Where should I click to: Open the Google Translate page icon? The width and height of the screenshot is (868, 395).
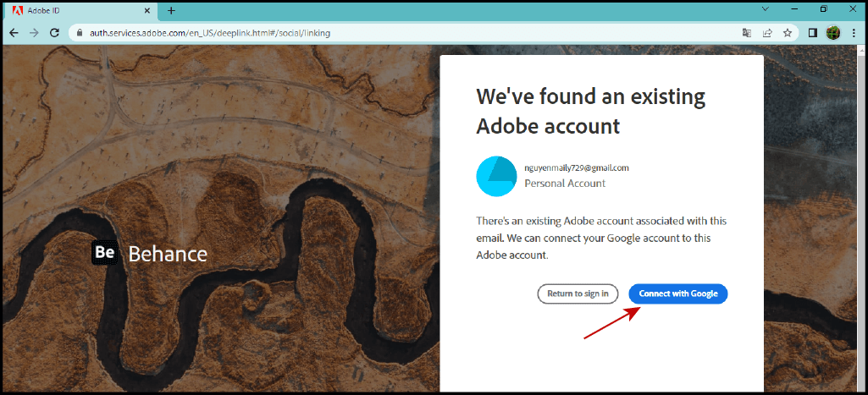point(747,33)
